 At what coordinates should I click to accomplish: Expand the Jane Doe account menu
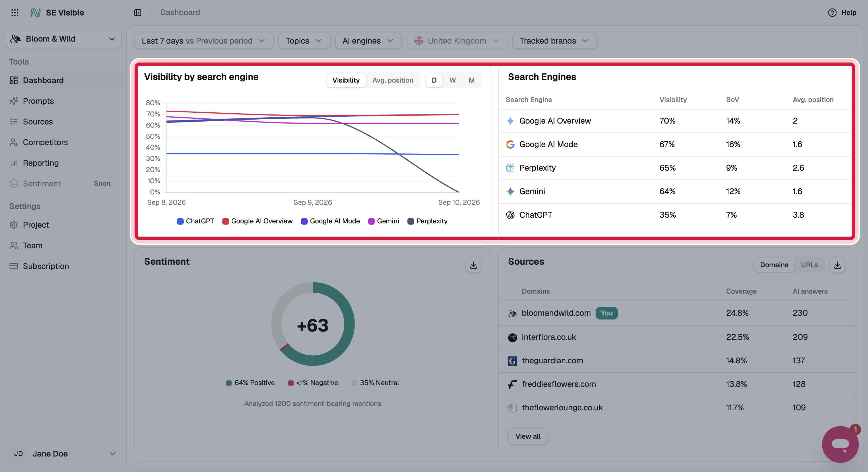pos(63,453)
